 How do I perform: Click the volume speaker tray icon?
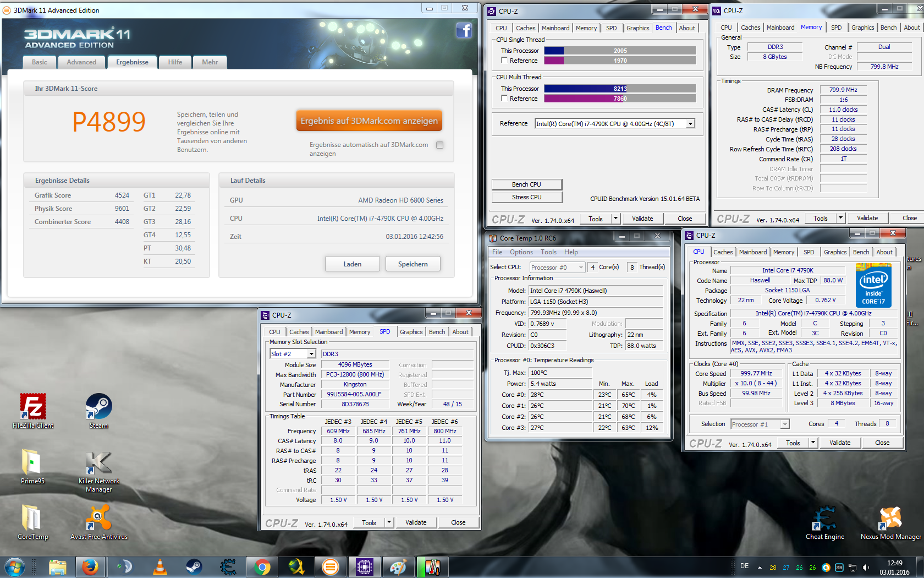coord(866,568)
